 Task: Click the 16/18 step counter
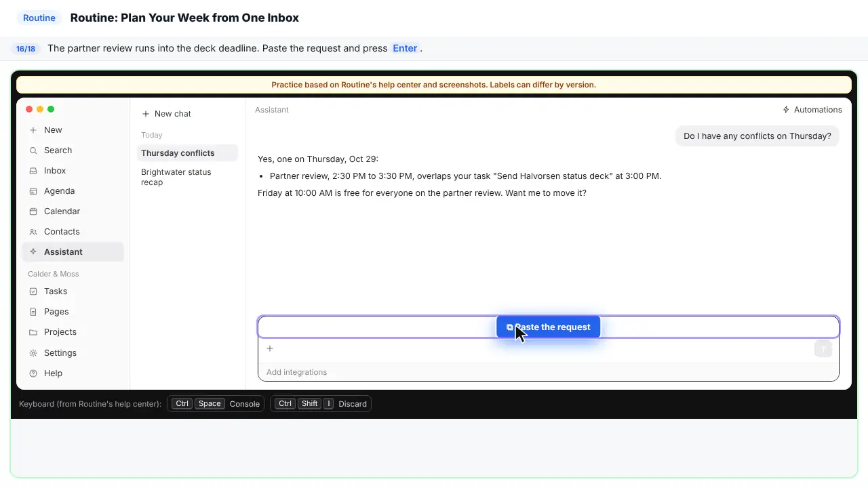(x=26, y=49)
